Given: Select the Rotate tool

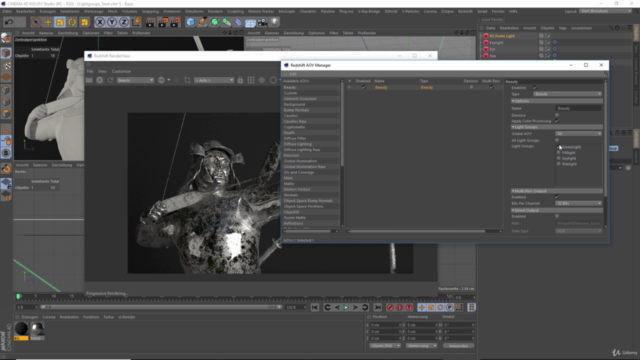Looking at the screenshot, I should click(72, 22).
